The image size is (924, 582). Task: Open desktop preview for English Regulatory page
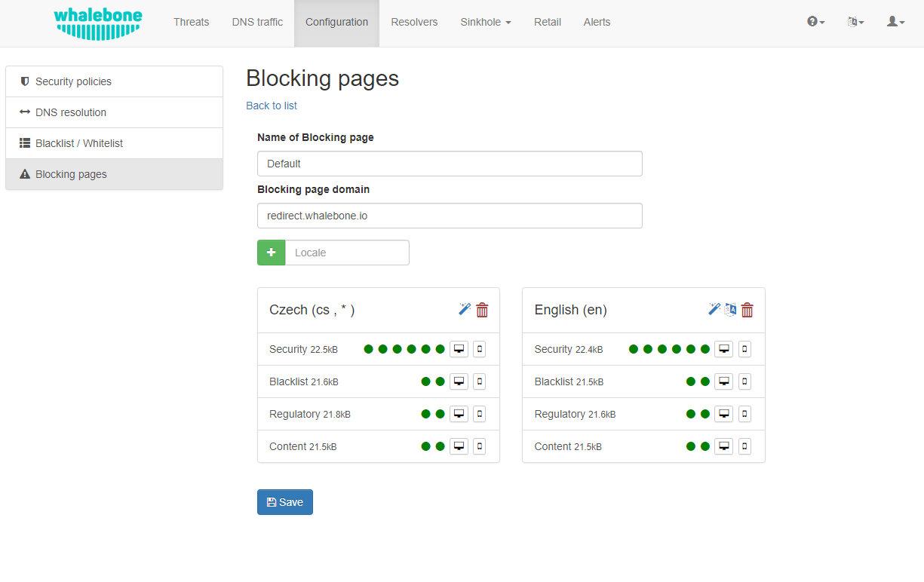(724, 414)
